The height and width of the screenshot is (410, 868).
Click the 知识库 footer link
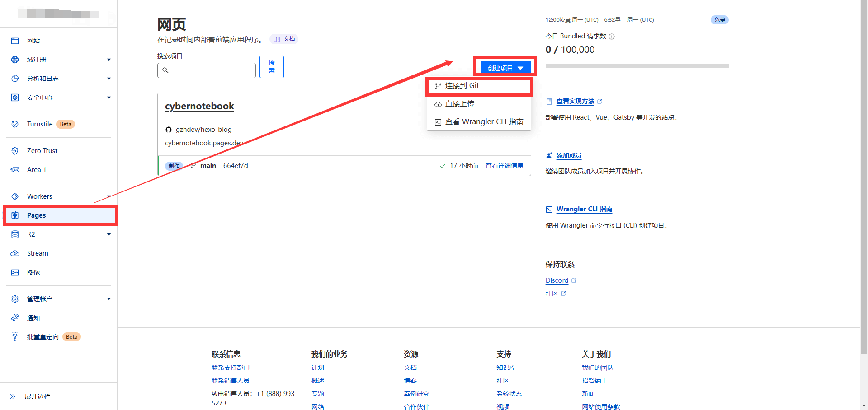click(x=506, y=368)
